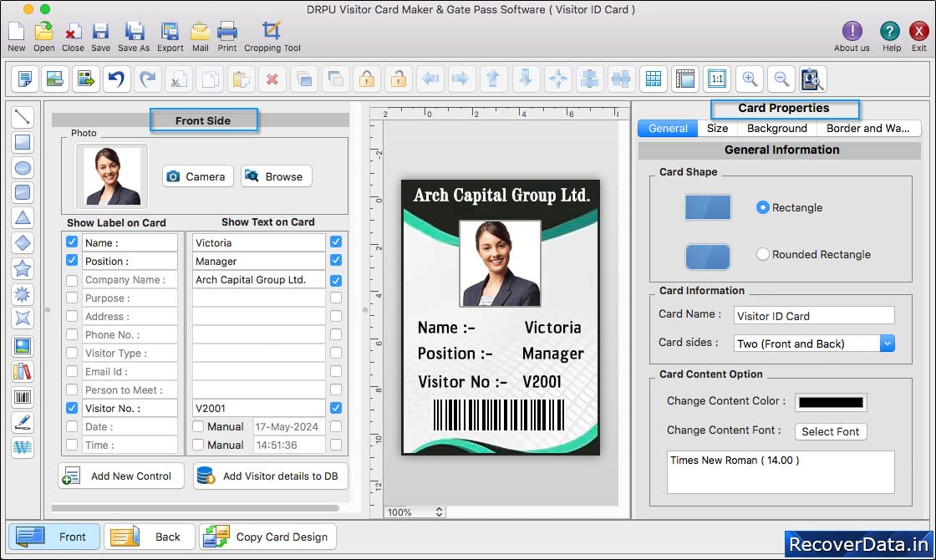Select the Barcode tool in sidebar
The width and height of the screenshot is (936, 560).
point(23,397)
